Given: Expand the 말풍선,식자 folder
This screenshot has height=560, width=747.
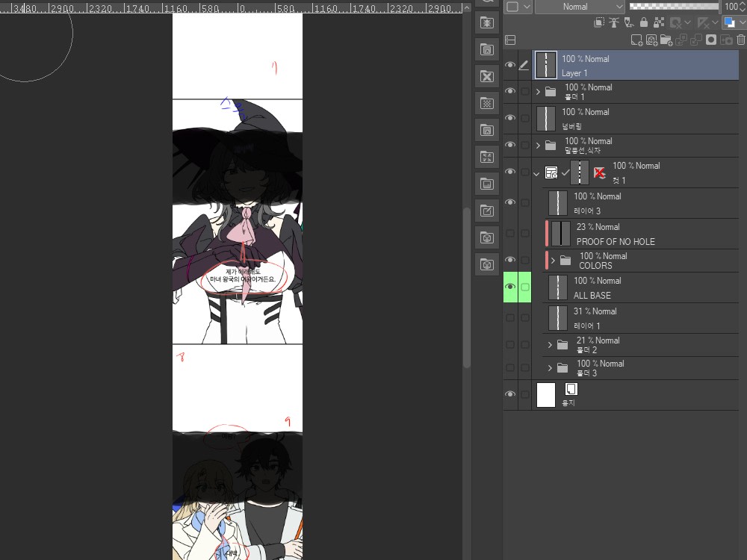Looking at the screenshot, I should 539,146.
